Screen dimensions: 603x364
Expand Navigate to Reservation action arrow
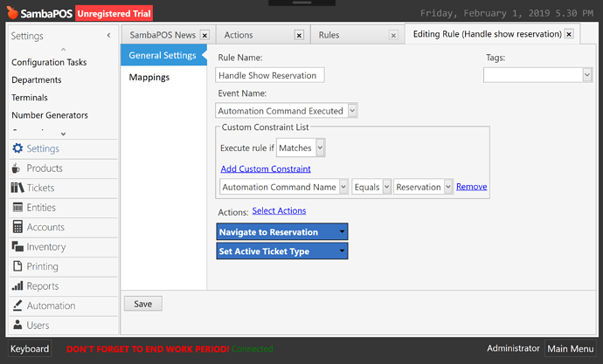342,231
